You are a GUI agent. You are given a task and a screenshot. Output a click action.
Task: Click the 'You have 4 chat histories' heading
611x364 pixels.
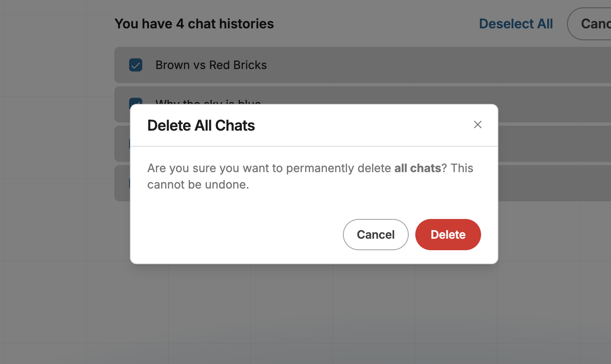(x=194, y=24)
